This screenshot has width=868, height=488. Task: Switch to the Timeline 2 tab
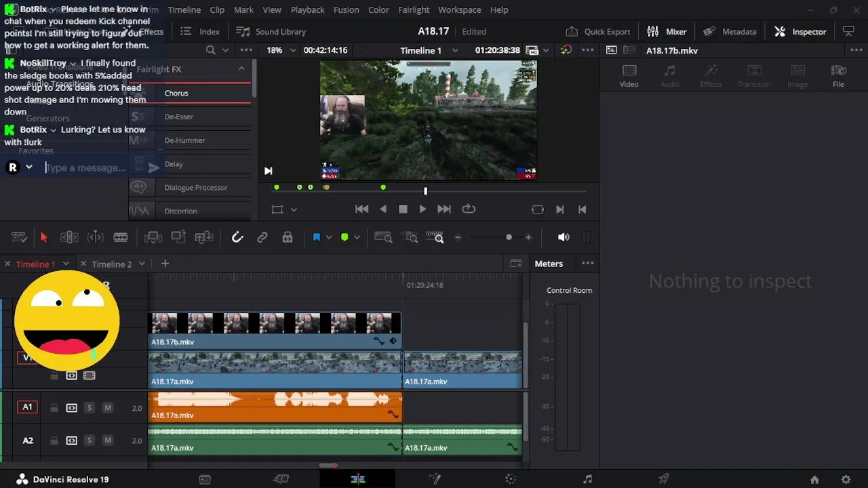tap(112, 264)
